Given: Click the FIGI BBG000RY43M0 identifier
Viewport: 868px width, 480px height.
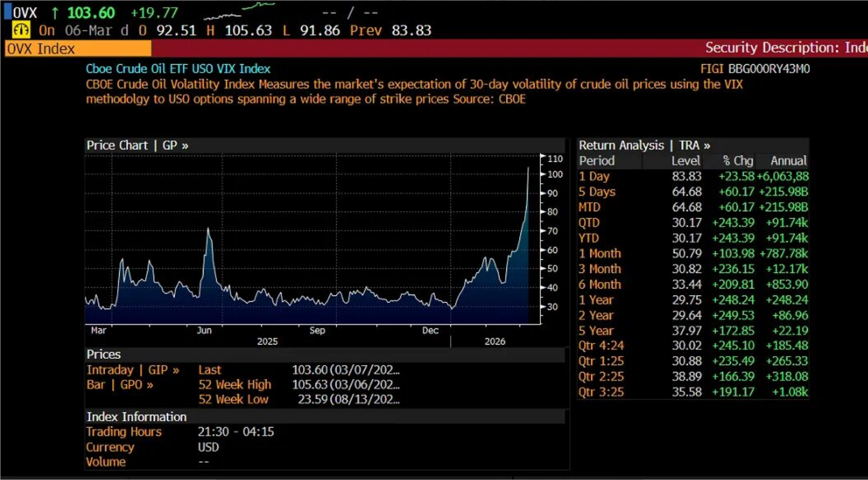Looking at the screenshot, I should click(755, 69).
